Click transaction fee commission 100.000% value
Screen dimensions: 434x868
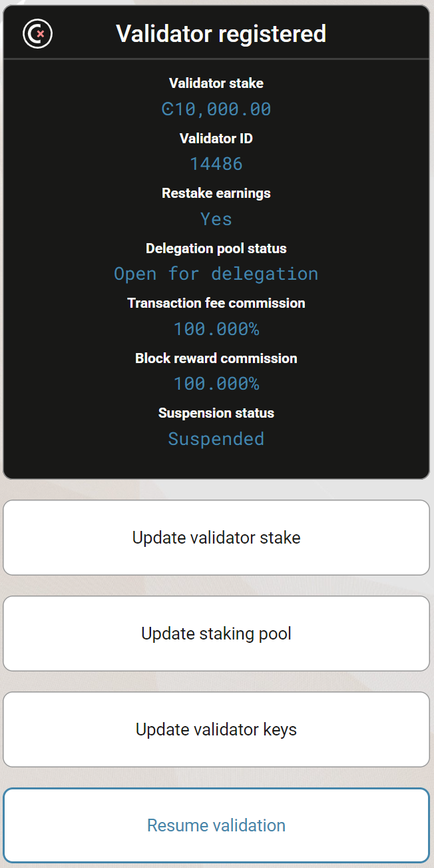coord(216,328)
